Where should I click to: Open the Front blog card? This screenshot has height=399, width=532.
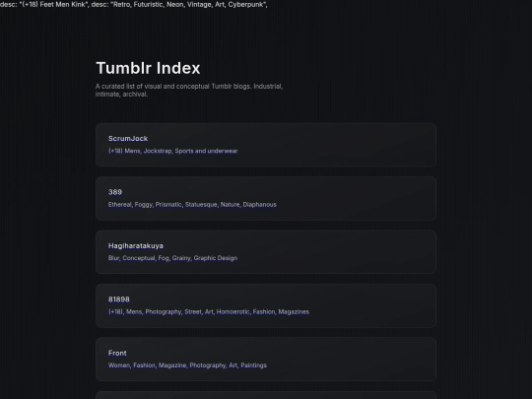click(266, 360)
